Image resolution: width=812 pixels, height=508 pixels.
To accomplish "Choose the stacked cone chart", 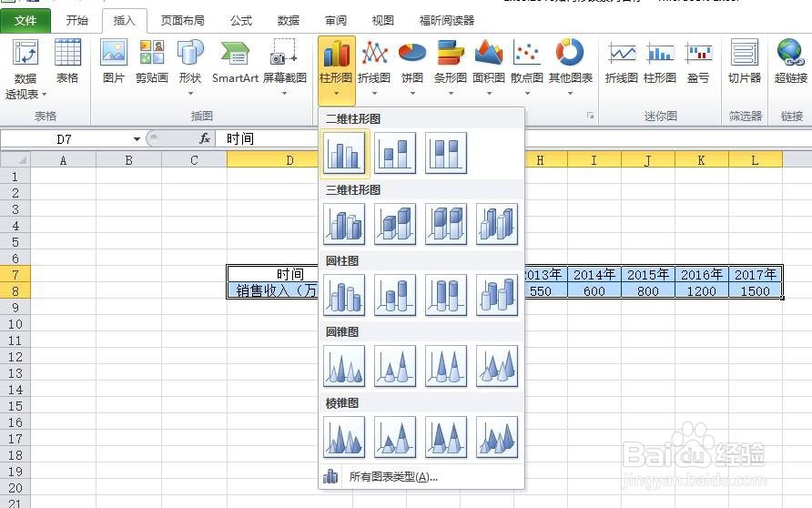I will pos(394,366).
